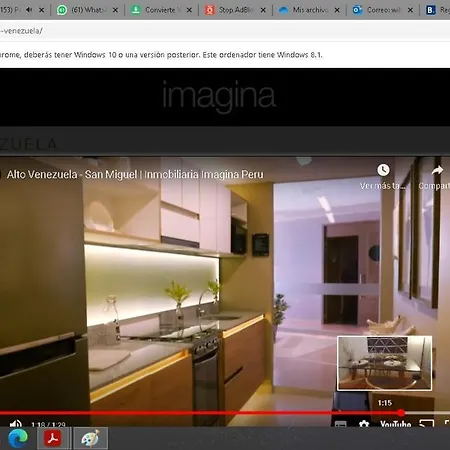Mute the YouTube video volume
This screenshot has height=450, width=450.
click(15, 424)
